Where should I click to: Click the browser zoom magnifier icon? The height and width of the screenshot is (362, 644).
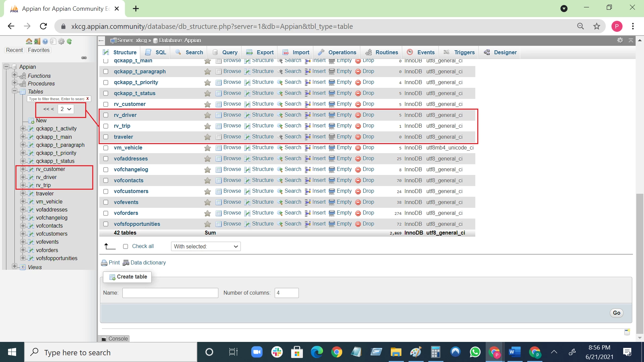point(581,26)
